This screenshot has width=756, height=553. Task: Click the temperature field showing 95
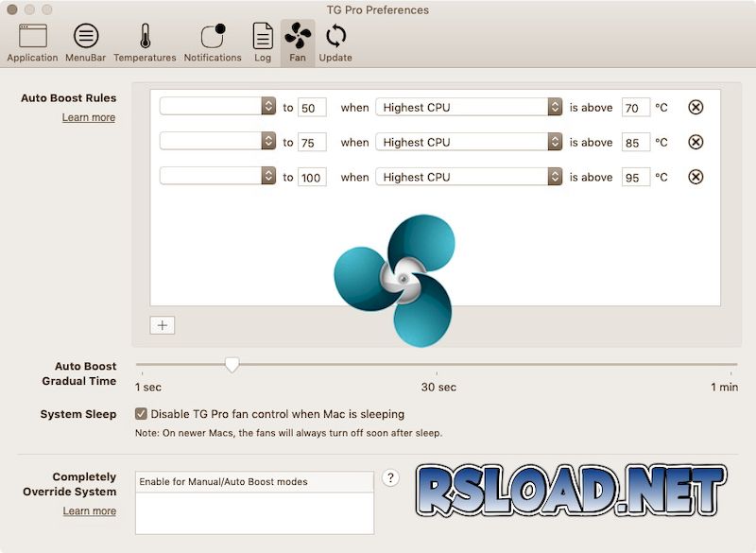tap(635, 178)
